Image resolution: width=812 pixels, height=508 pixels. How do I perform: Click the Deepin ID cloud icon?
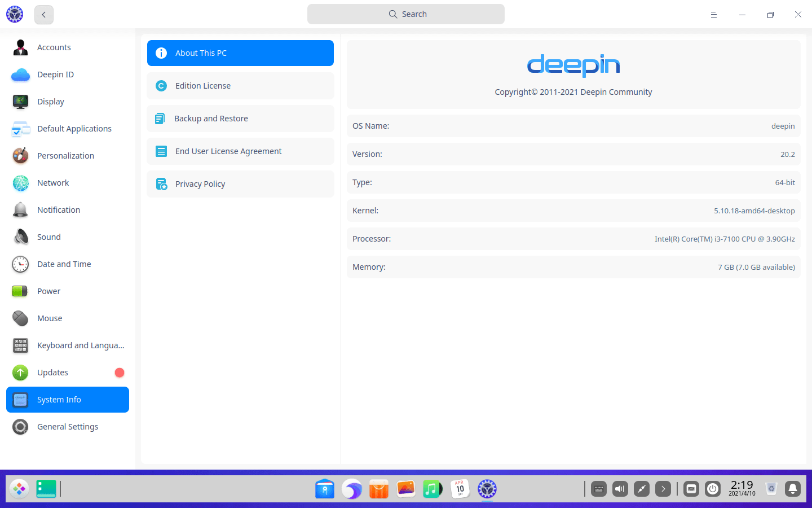pos(20,75)
